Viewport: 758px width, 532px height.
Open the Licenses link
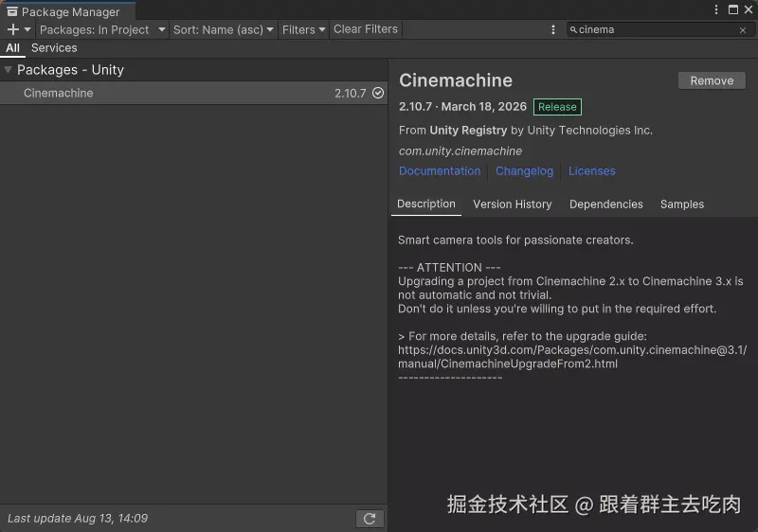591,171
